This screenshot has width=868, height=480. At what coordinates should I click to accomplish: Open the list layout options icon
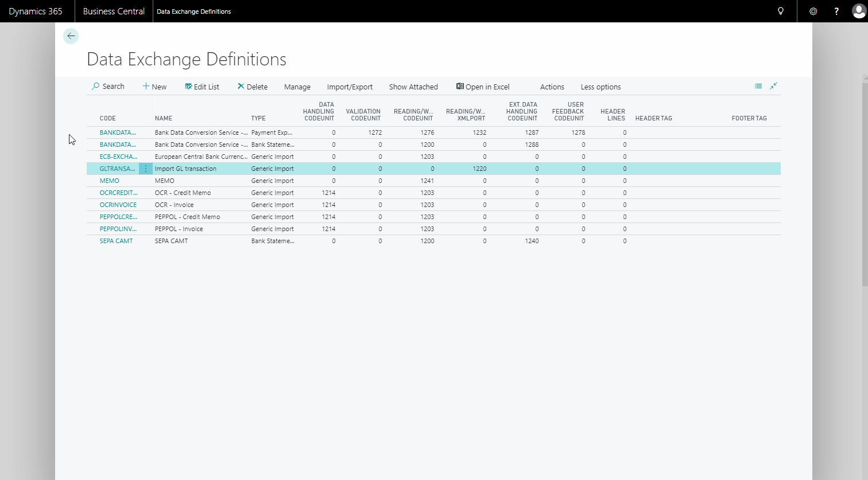pos(758,86)
